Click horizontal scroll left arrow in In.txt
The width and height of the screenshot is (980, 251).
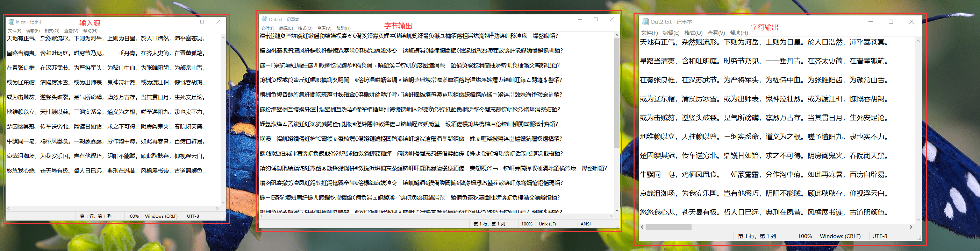[8, 208]
